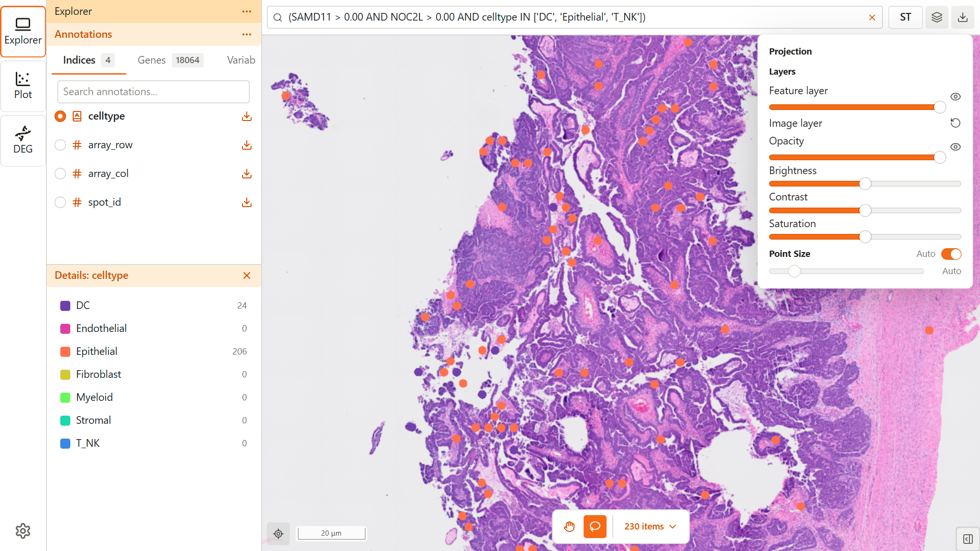Click the ST button

point(905,17)
